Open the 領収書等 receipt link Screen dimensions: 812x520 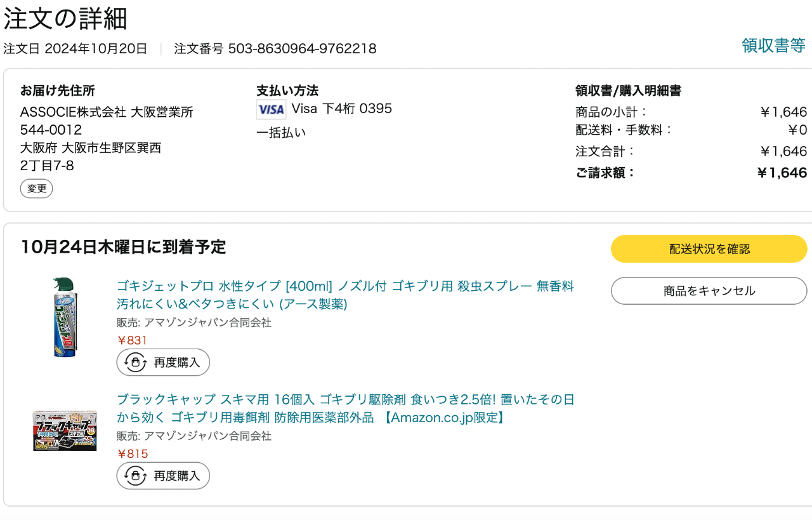(x=773, y=46)
